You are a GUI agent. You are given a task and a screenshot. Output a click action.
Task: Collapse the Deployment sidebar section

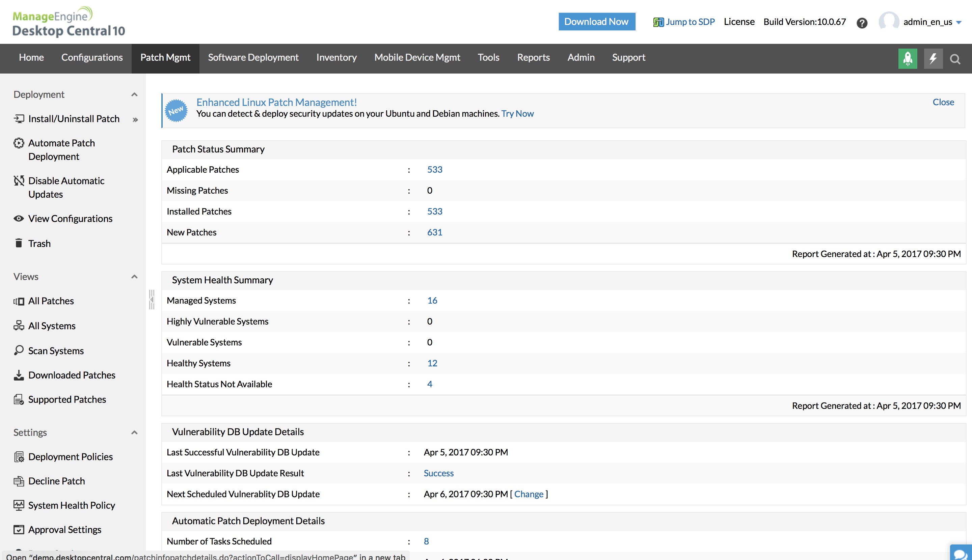click(134, 94)
